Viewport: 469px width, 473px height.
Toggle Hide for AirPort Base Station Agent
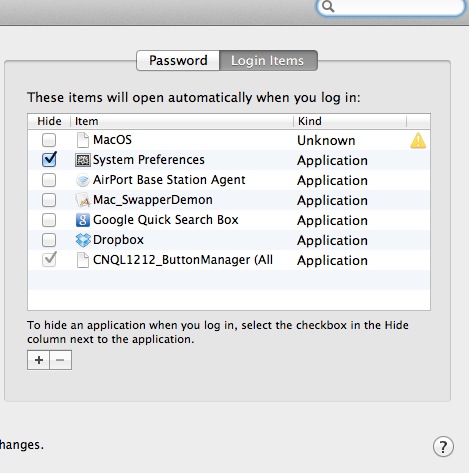[x=49, y=180]
